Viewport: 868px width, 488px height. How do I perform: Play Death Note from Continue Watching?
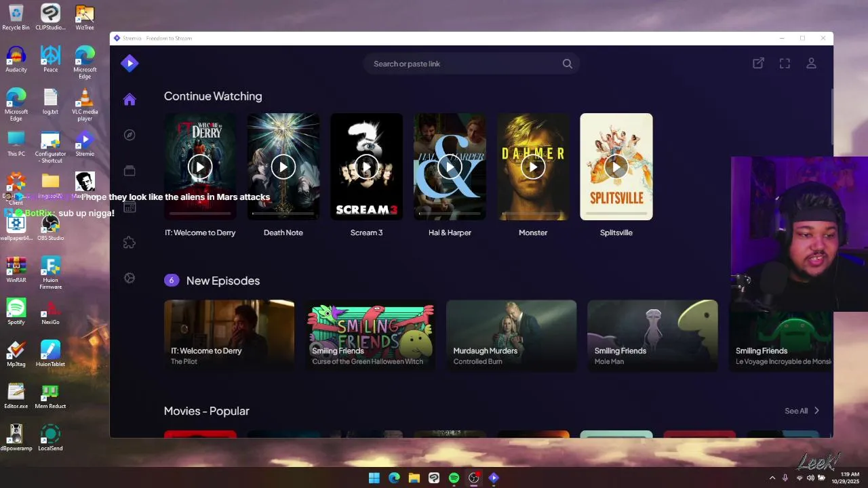click(283, 167)
